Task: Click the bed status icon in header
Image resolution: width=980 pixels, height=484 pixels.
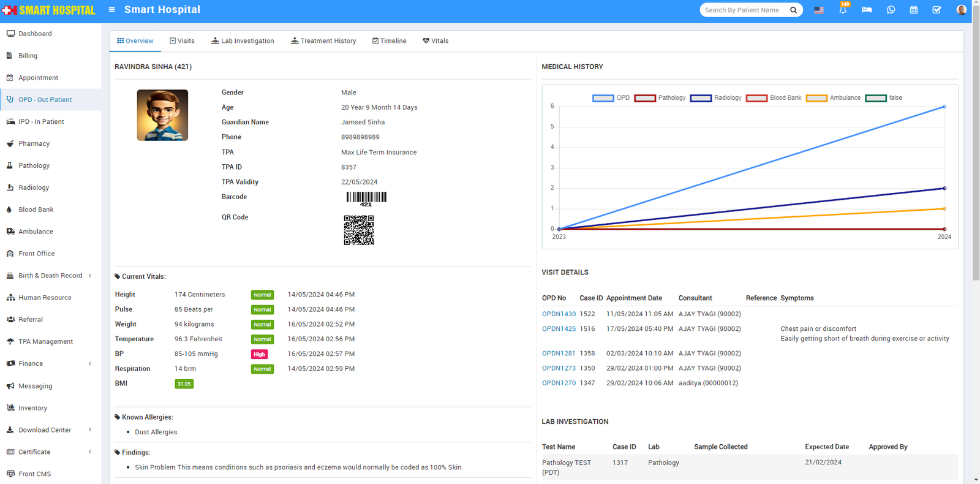Action: pyautogui.click(x=867, y=10)
